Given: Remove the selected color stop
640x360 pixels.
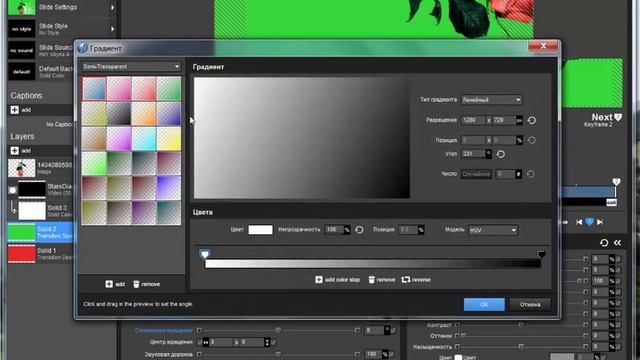Looking at the screenshot, I should (x=382, y=280).
